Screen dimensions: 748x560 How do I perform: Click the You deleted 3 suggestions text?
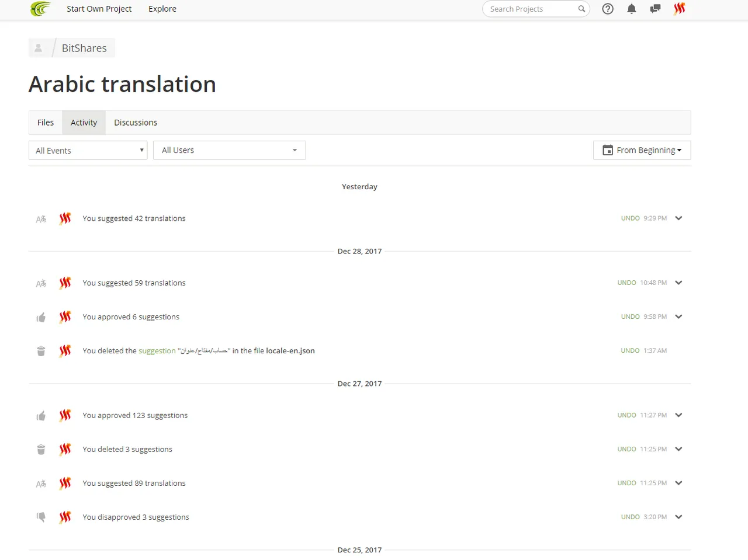127,449
